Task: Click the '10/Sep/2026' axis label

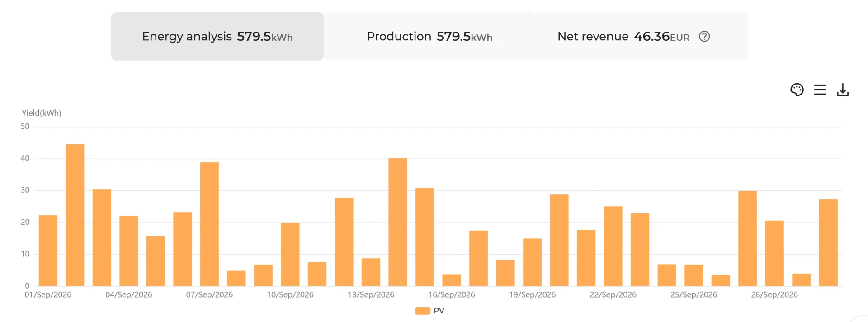Action: (290, 295)
